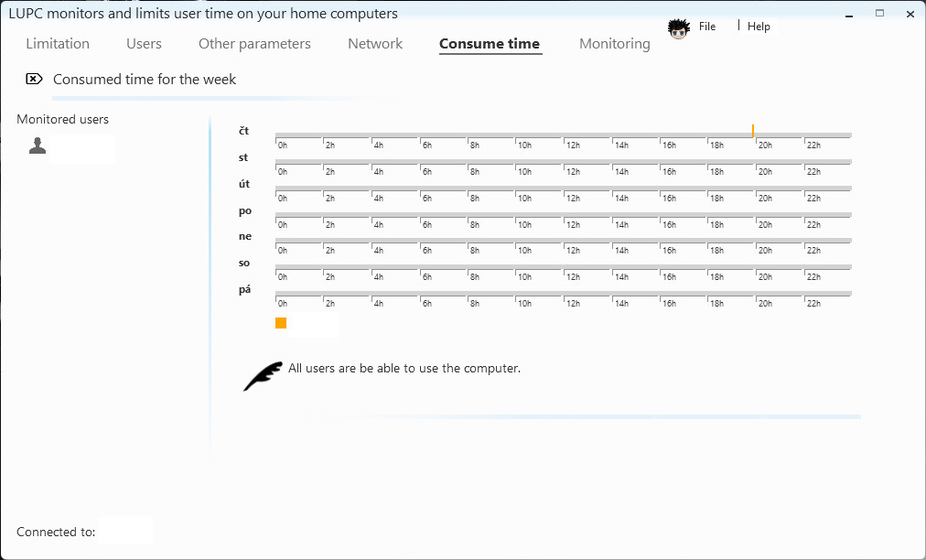Click the pá day label

point(245,289)
